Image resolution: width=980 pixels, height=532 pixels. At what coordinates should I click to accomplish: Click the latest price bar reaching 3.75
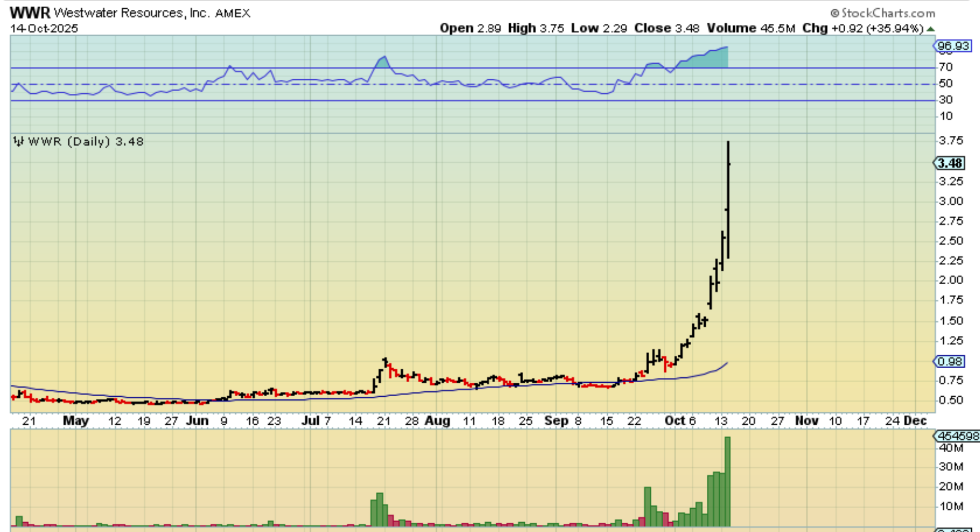728,200
